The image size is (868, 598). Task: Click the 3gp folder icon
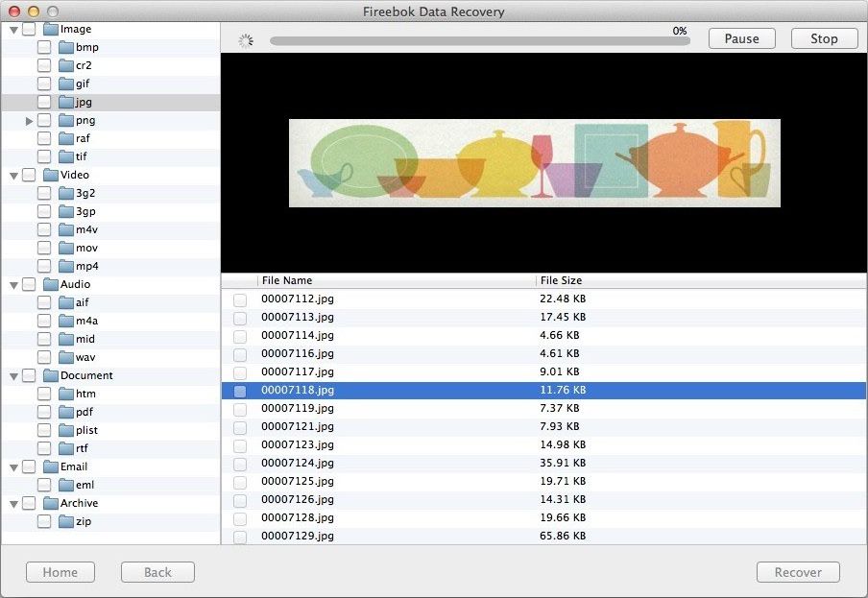point(66,212)
